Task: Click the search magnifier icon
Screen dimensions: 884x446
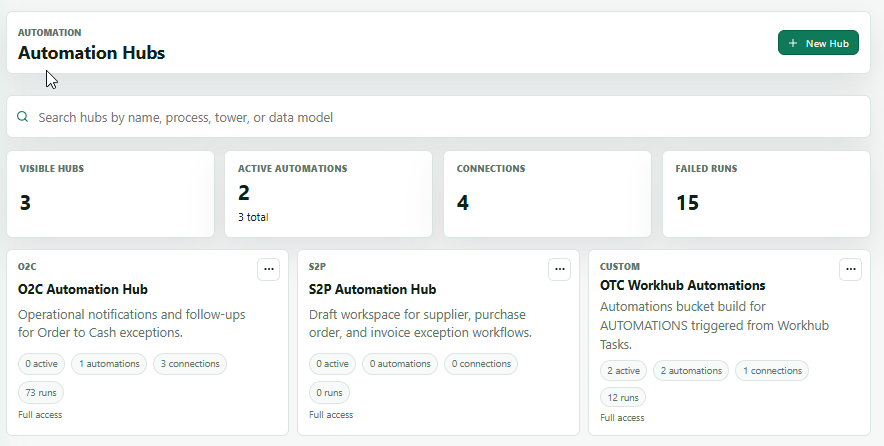Action: click(x=23, y=117)
